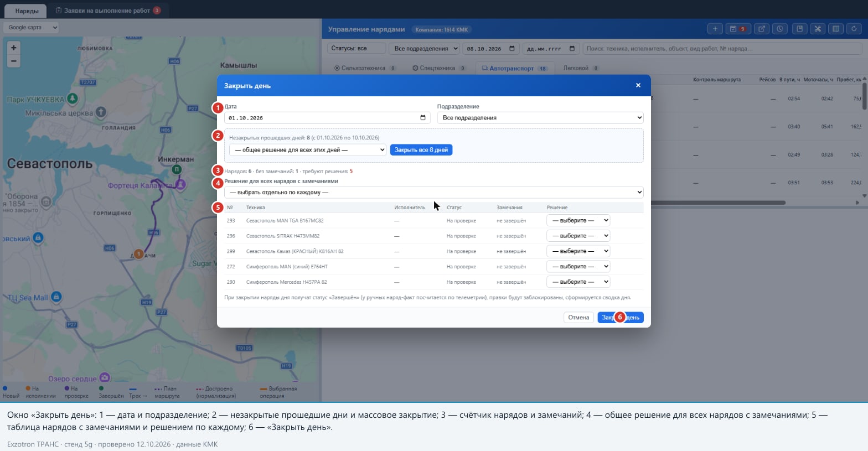Image resolution: width=868 pixels, height=451 pixels.
Task: Switch to «Заявки на выполнение работ» tab
Action: coord(108,11)
